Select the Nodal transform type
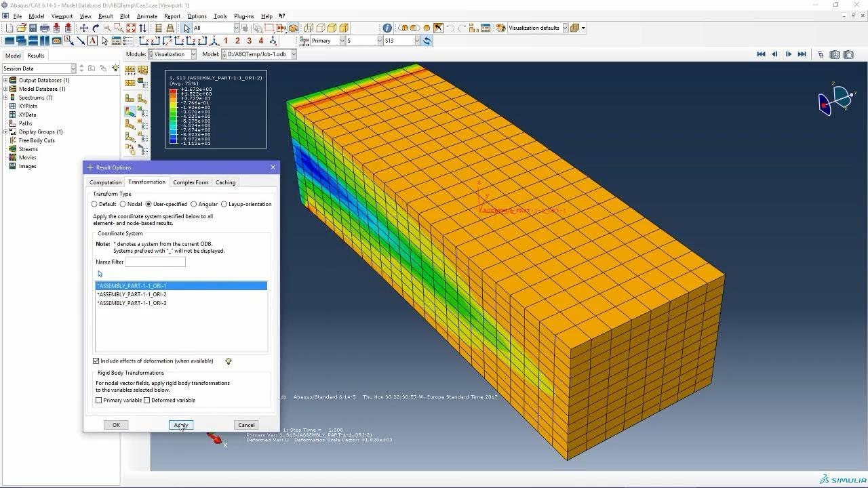 (x=123, y=204)
